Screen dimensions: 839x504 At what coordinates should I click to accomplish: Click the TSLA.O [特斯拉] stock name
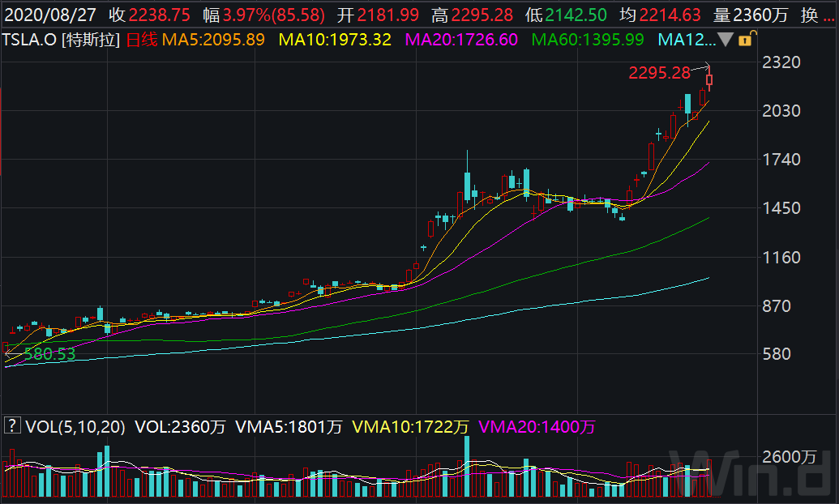tap(61, 40)
